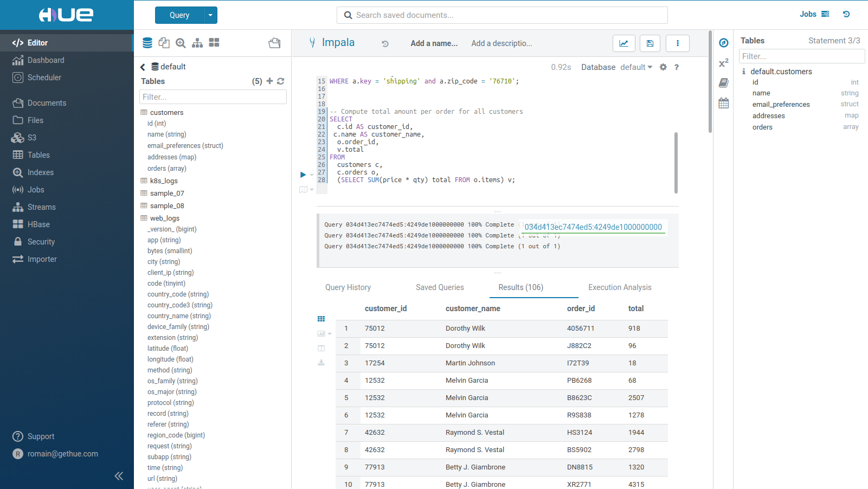
Task: Open query settings via the gear icon
Action: pyautogui.click(x=663, y=67)
